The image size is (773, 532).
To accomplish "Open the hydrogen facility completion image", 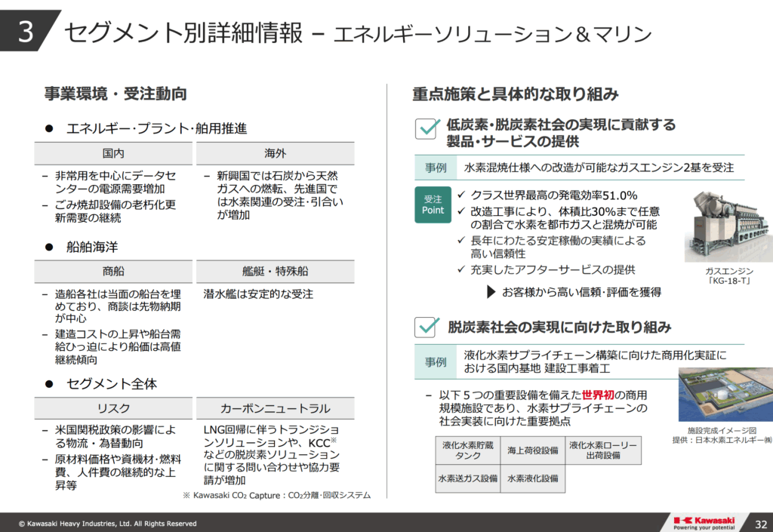I will pyautogui.click(x=725, y=394).
